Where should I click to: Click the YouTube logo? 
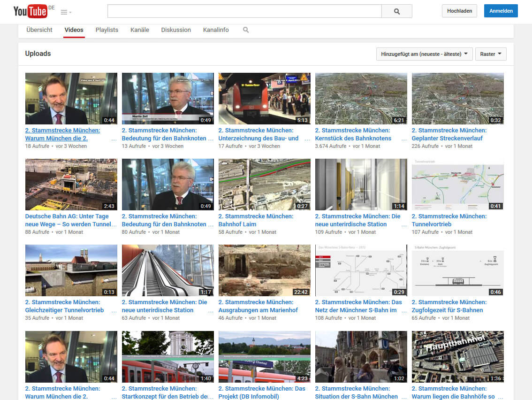[30, 11]
